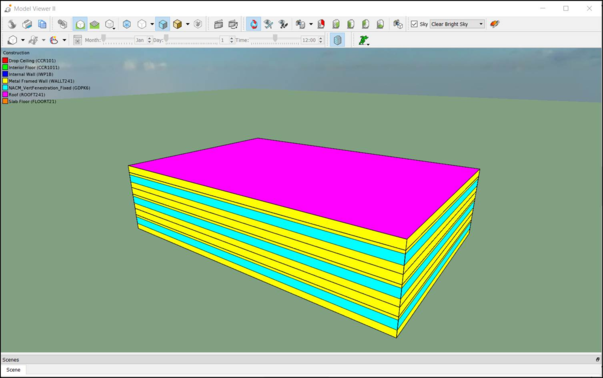Click the green envelope-shaped ground icon
The height and width of the screenshot is (378, 603).
(95, 24)
